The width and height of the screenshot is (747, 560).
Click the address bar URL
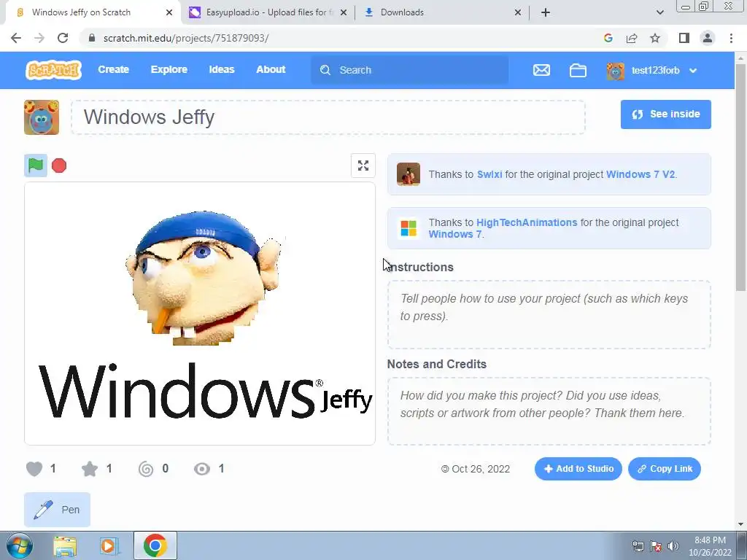click(x=186, y=38)
